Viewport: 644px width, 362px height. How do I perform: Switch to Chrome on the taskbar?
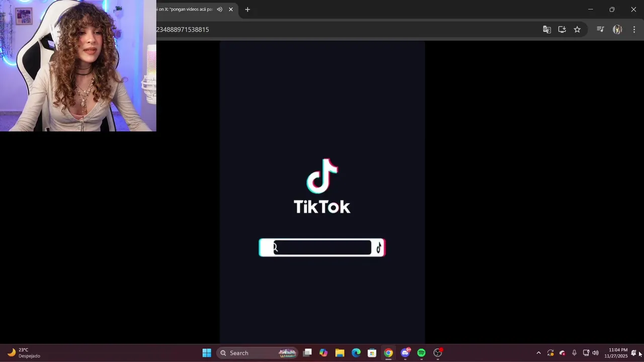(x=388, y=353)
